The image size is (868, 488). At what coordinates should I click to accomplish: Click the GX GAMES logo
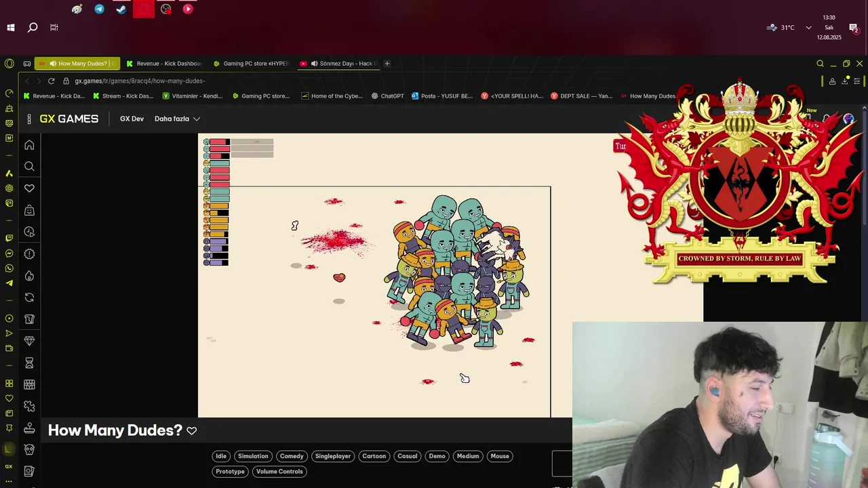coord(68,119)
